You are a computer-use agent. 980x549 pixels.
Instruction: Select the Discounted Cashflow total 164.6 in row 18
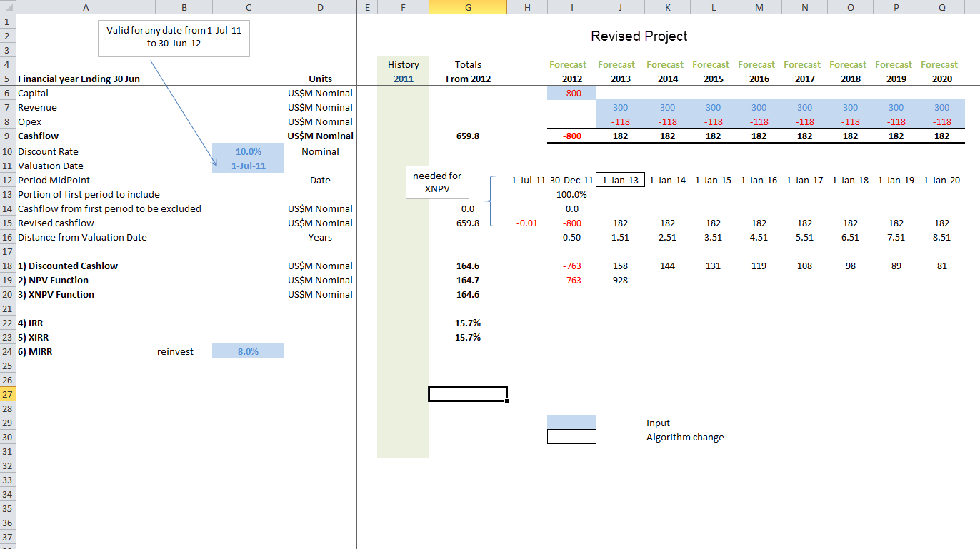(468, 266)
